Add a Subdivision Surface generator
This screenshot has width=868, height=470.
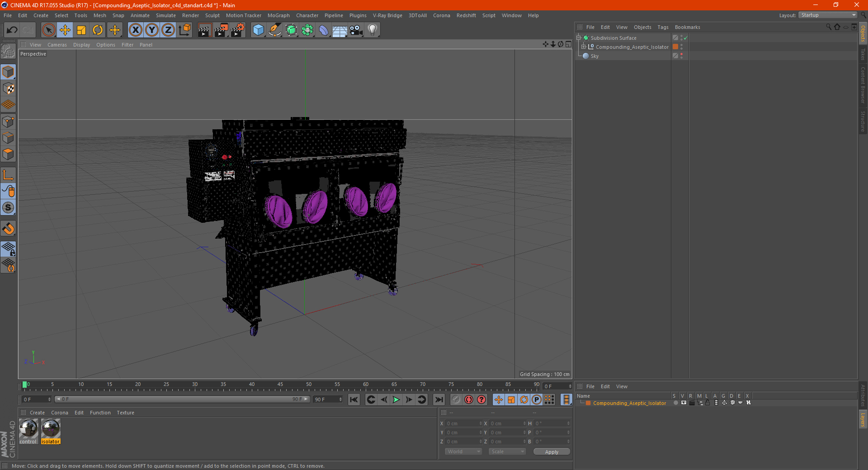point(291,30)
